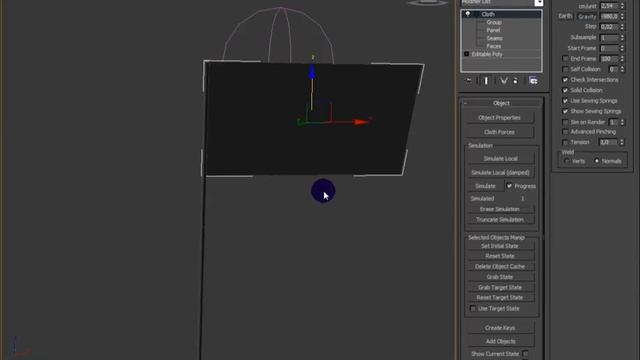Enable Advanced Pinching checkbox

pos(565,132)
